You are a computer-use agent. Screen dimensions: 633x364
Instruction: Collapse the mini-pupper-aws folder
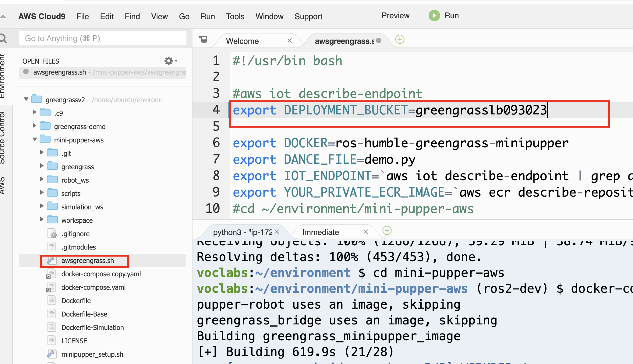pos(34,139)
